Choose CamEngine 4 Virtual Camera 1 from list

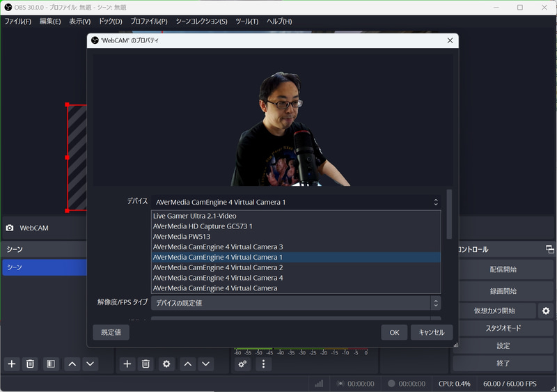click(x=296, y=258)
